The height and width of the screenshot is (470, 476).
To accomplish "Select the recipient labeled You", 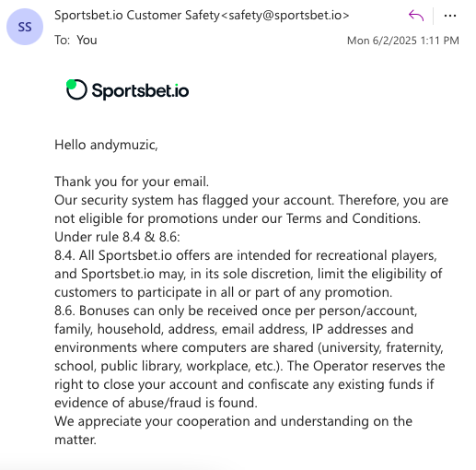I will pyautogui.click(x=87, y=40).
